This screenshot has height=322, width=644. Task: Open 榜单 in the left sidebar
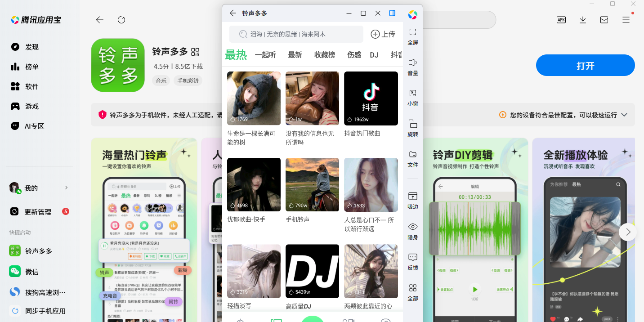(x=32, y=67)
